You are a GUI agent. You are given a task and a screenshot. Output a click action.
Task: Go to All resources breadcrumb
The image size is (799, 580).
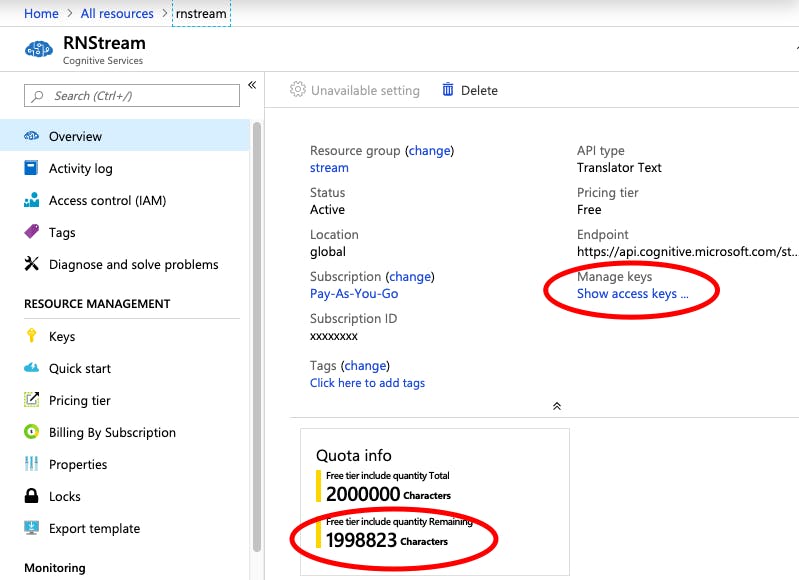[x=117, y=14]
